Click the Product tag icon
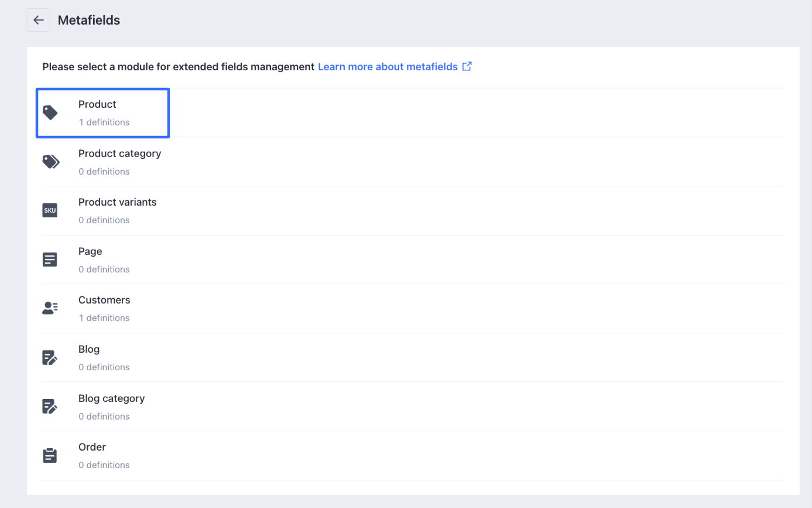This screenshot has height=508, width=812. pyautogui.click(x=50, y=112)
